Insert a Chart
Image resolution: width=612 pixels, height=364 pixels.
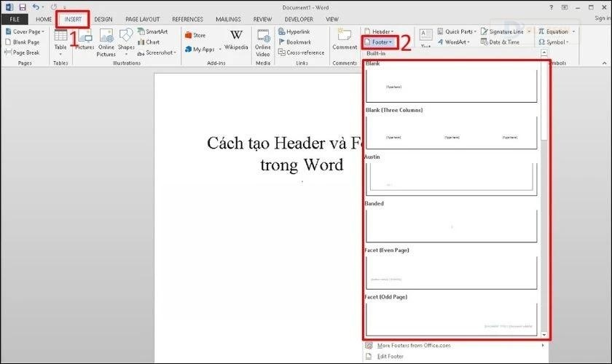click(x=149, y=42)
